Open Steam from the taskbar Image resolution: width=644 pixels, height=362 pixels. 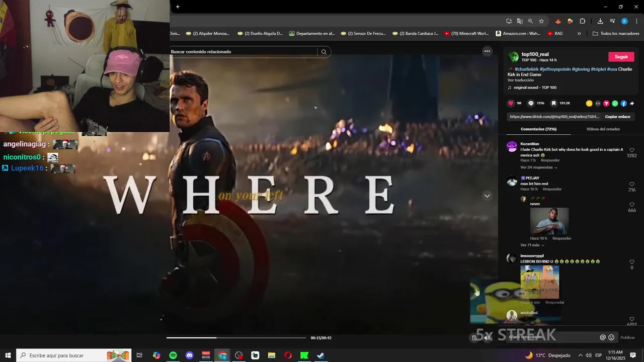[x=320, y=355]
